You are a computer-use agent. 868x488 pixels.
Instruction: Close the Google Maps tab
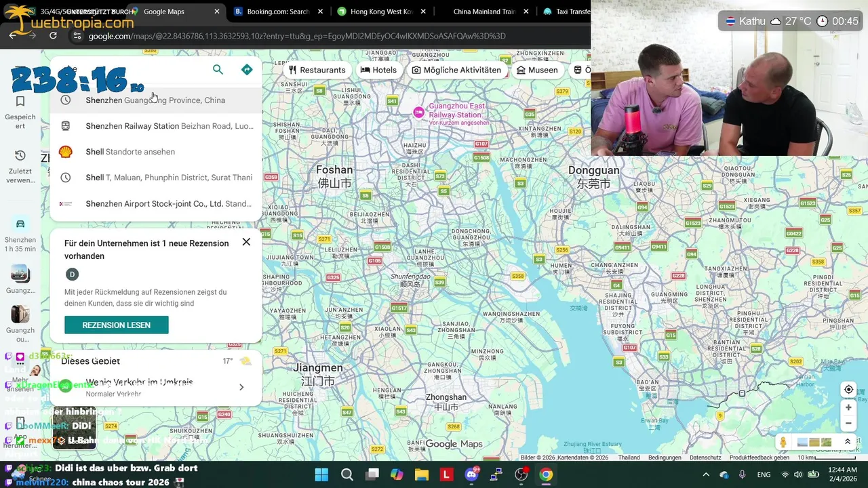(217, 12)
